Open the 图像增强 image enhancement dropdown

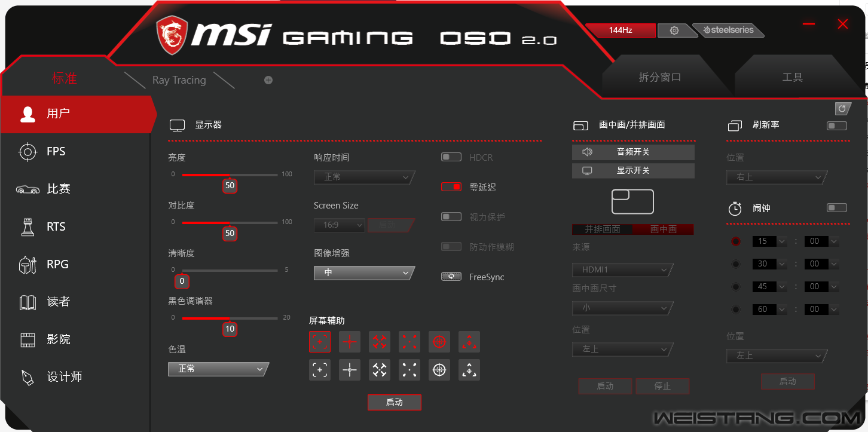coord(364,273)
